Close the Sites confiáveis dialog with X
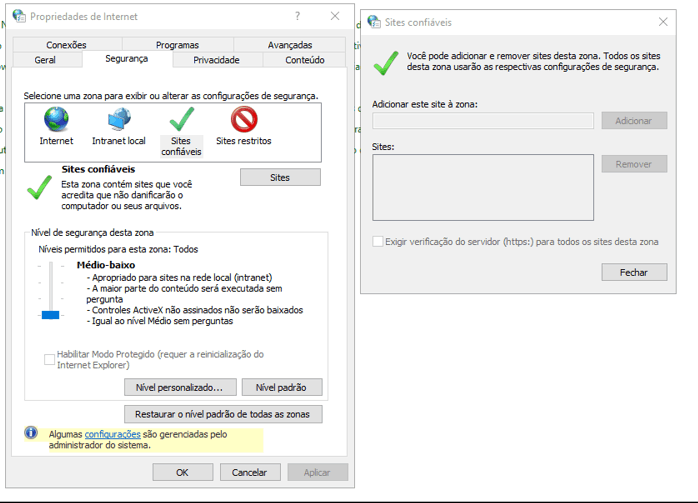698x503 pixels. [x=663, y=22]
